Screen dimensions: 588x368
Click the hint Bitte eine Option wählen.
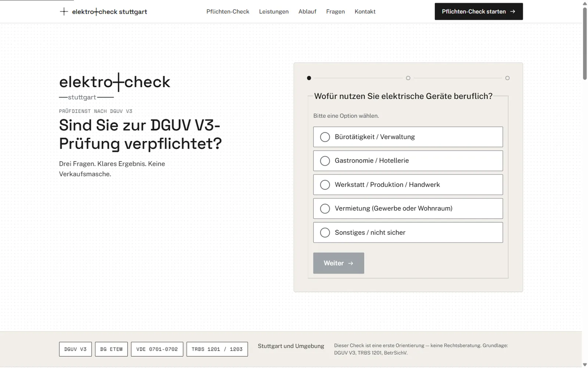346,116
